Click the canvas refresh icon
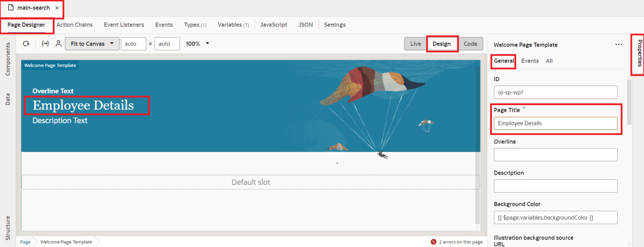This screenshot has height=247, width=644. click(26, 43)
